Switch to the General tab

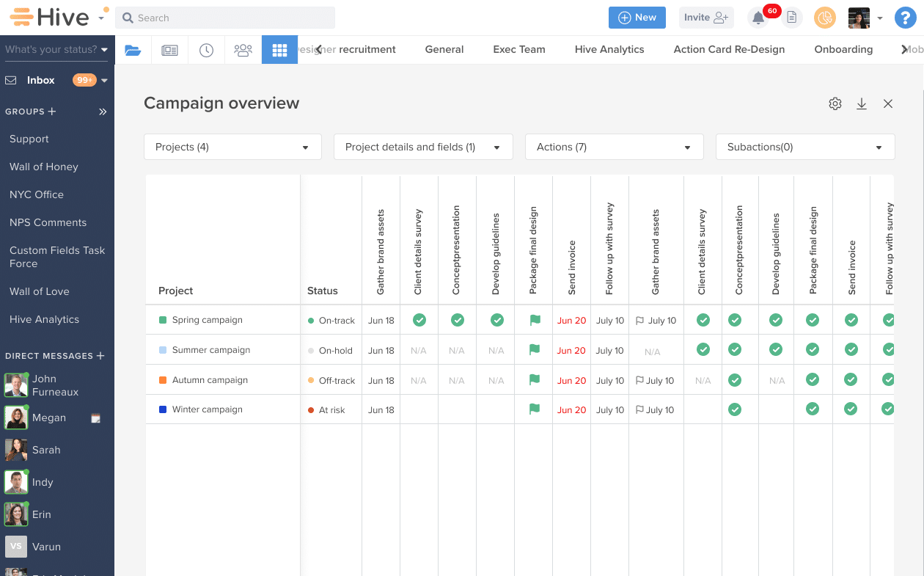pos(444,50)
